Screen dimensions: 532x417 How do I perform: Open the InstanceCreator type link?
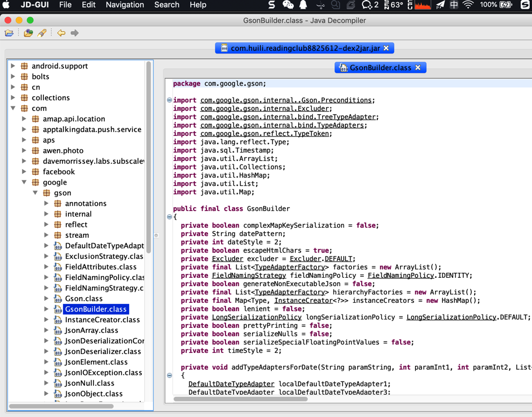[303, 301]
